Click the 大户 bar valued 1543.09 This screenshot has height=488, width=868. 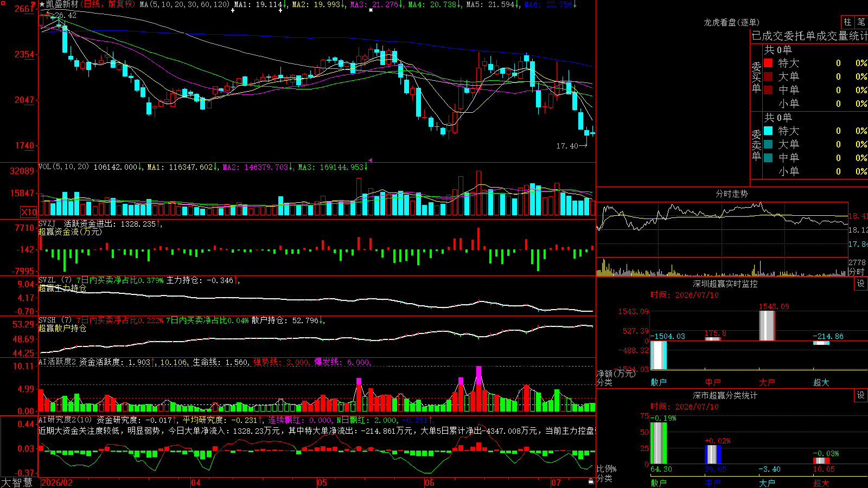pos(767,326)
